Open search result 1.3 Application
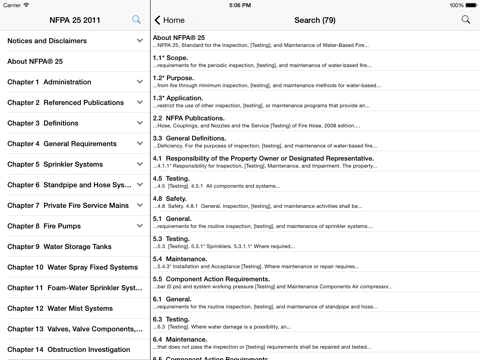The height and width of the screenshot is (360, 480). point(316,101)
